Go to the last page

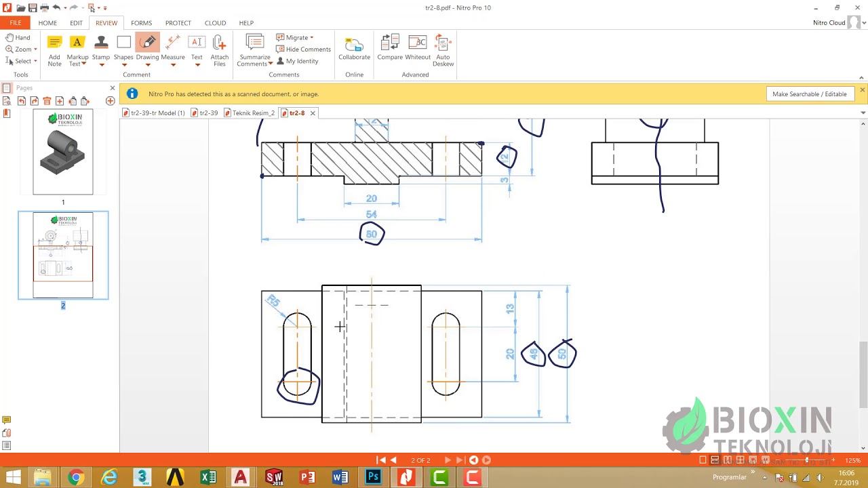click(x=460, y=460)
